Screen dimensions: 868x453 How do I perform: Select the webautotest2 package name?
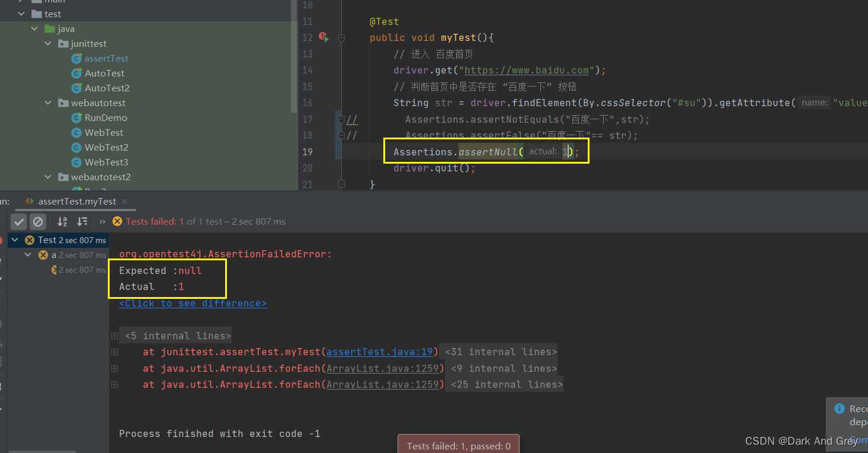(101, 177)
